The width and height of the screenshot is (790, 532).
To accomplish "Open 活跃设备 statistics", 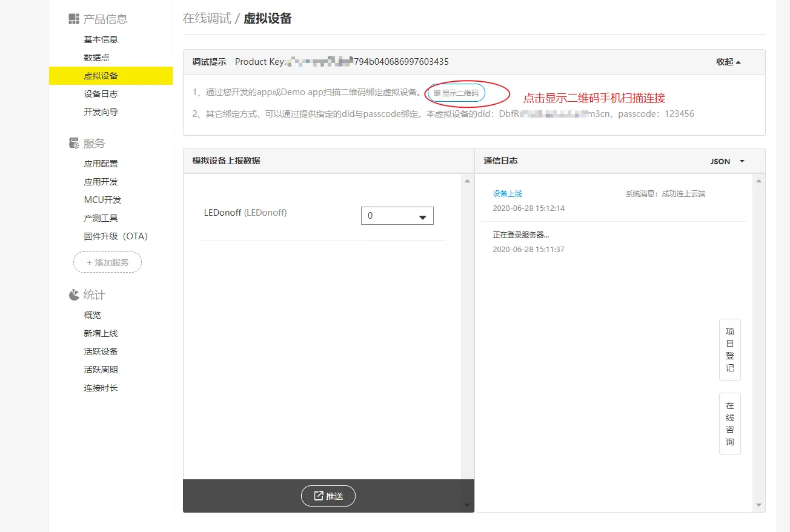I will pyautogui.click(x=101, y=351).
